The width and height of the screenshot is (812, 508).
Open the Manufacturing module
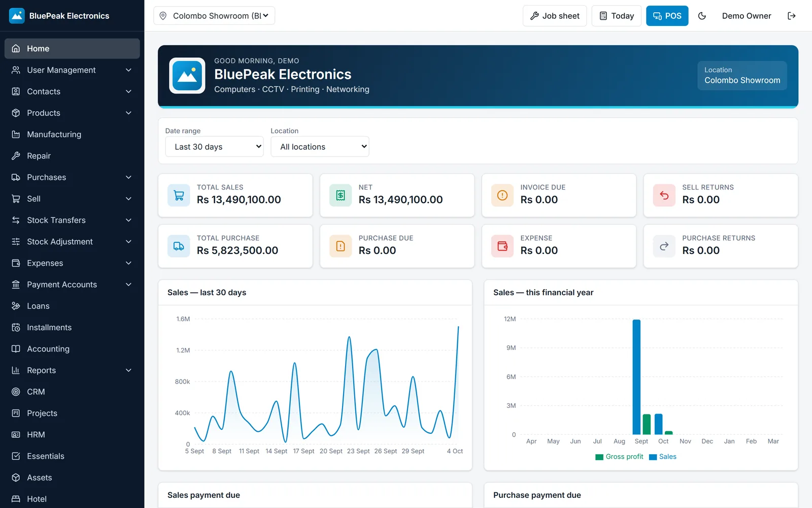click(x=72, y=134)
